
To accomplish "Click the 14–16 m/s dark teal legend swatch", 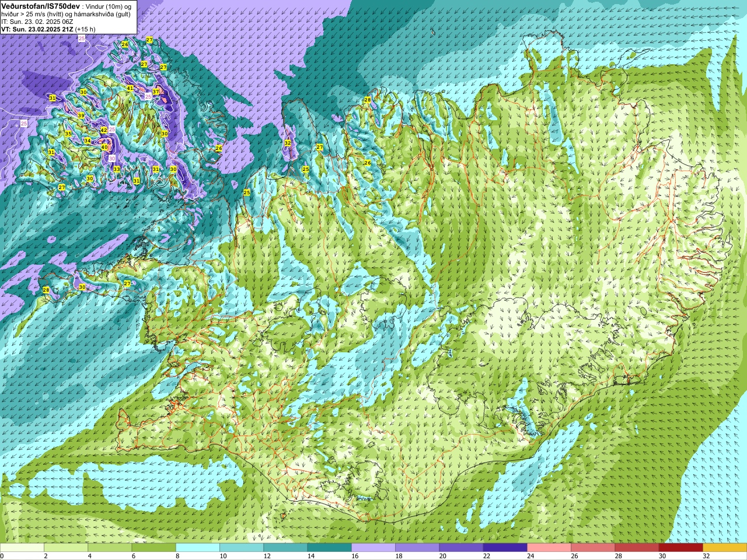I will point(330,548).
